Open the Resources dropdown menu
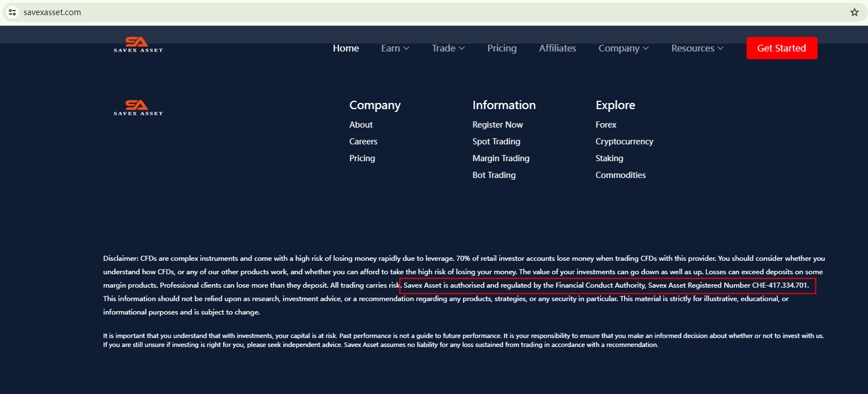This screenshot has width=868, height=394. click(697, 48)
